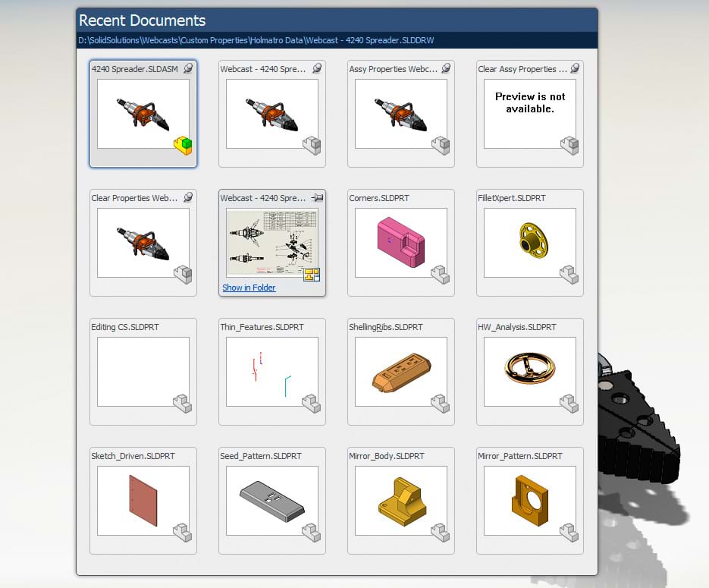Screen dimensions: 709x588
Task: Open the Assy Properties Webcast document tile
Action: 400,114
